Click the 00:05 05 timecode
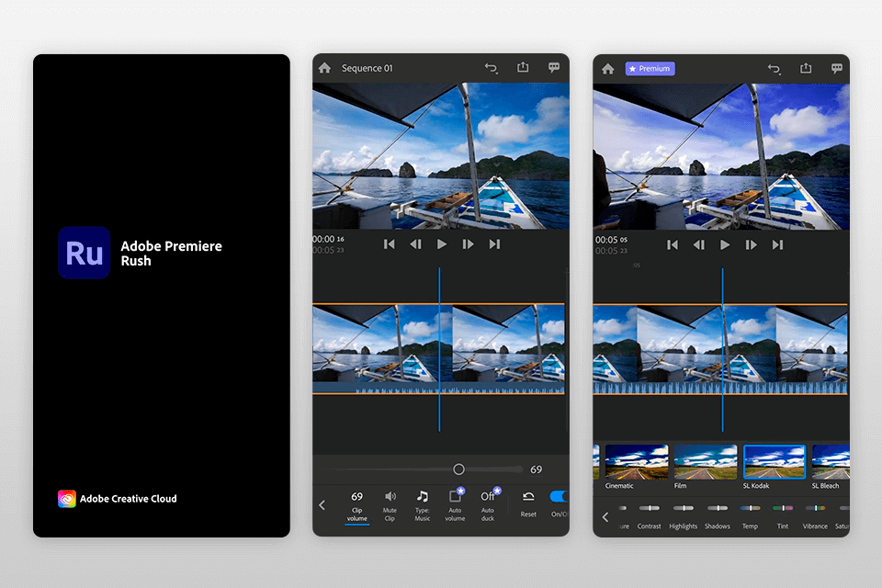882x588 pixels. tap(612, 240)
